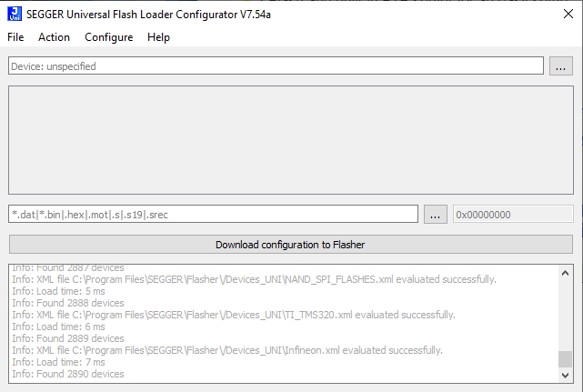Browse for a data file

tap(436, 215)
